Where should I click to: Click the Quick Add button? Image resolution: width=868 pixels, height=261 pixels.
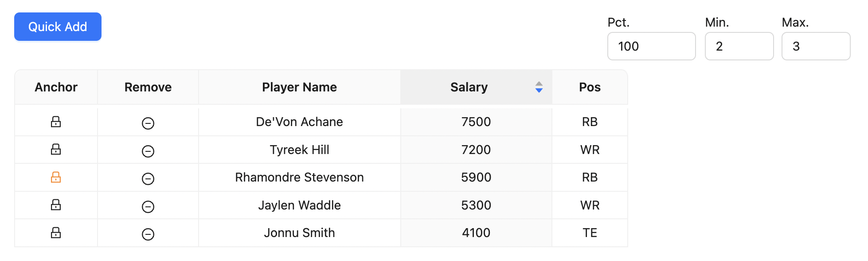58,27
